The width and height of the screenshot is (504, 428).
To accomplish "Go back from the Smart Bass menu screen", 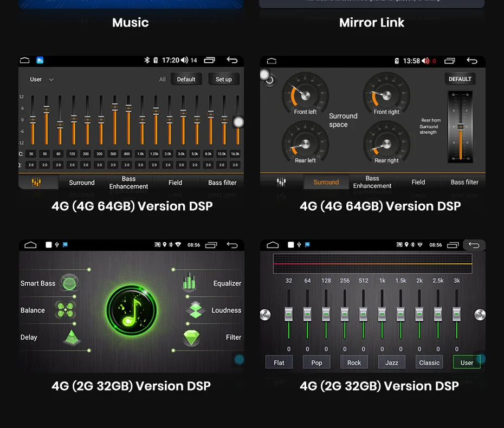I will (232, 245).
